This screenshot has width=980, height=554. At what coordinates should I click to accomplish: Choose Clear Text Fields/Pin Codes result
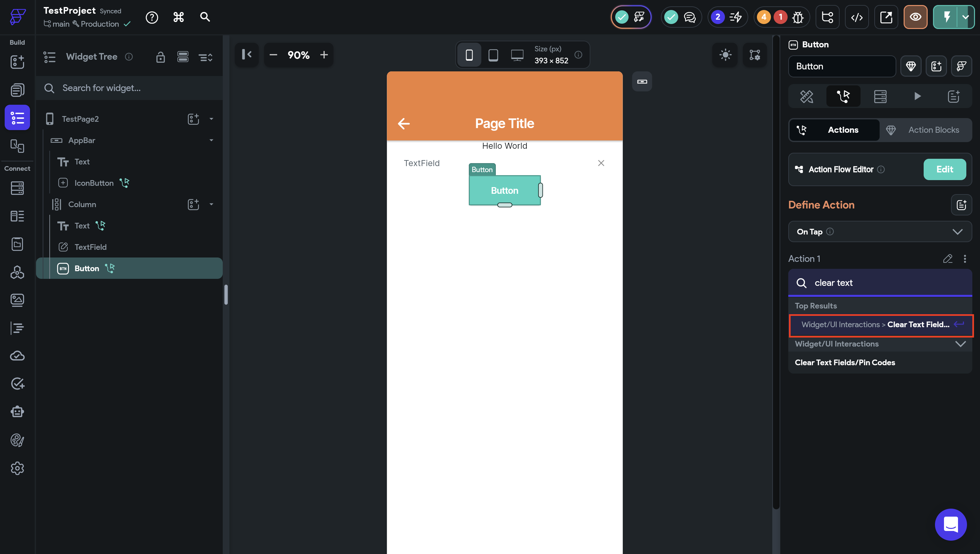pyautogui.click(x=845, y=362)
